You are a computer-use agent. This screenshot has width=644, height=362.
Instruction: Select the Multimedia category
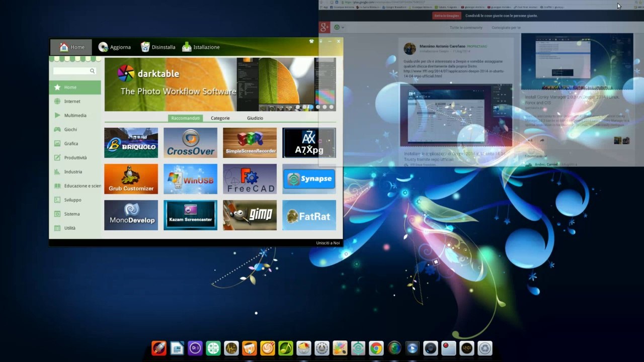point(75,116)
